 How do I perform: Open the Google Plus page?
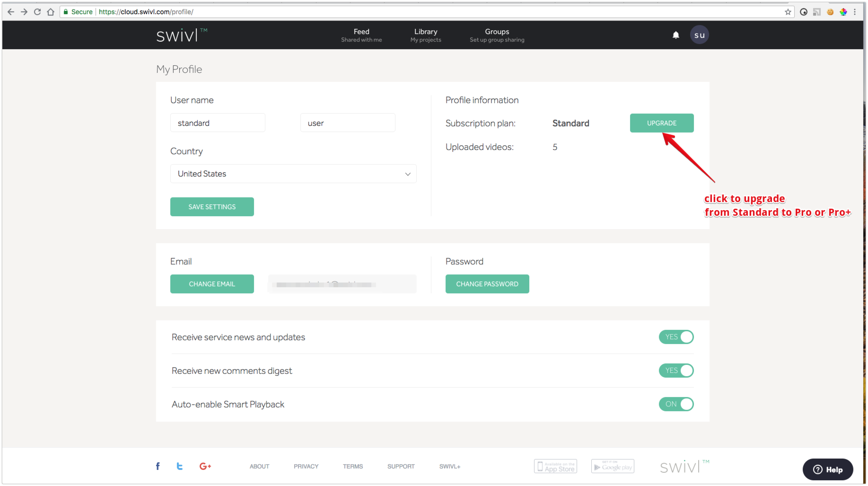(205, 466)
